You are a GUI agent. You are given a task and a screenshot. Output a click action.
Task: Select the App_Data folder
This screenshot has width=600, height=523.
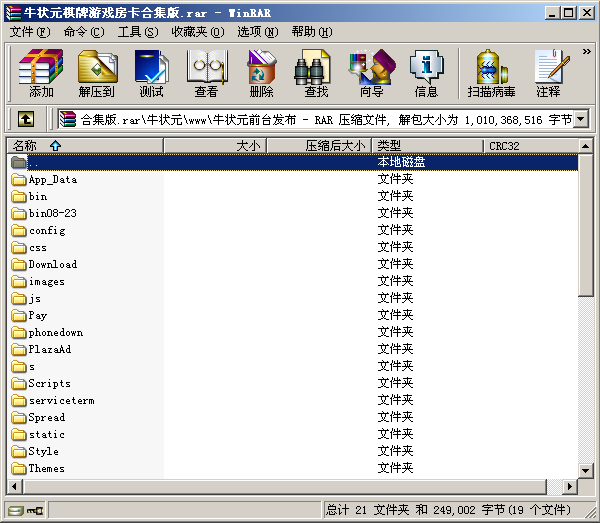(x=52, y=180)
